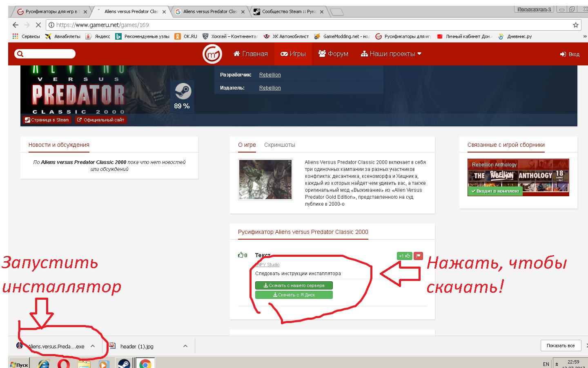
Task: Report the translation with the red flag
Action: click(418, 256)
